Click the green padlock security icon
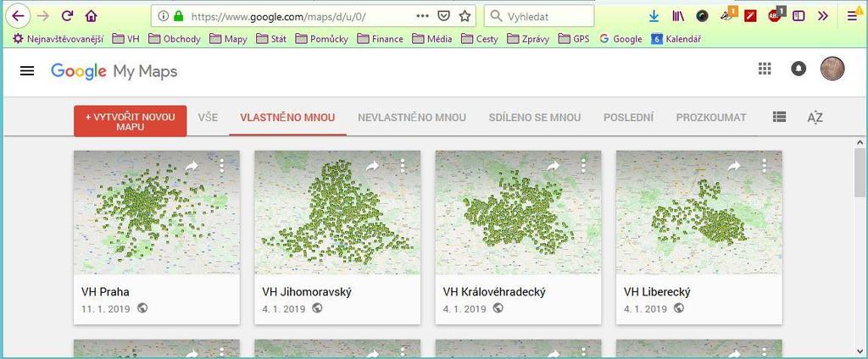The width and height of the screenshot is (868, 359). [x=178, y=17]
